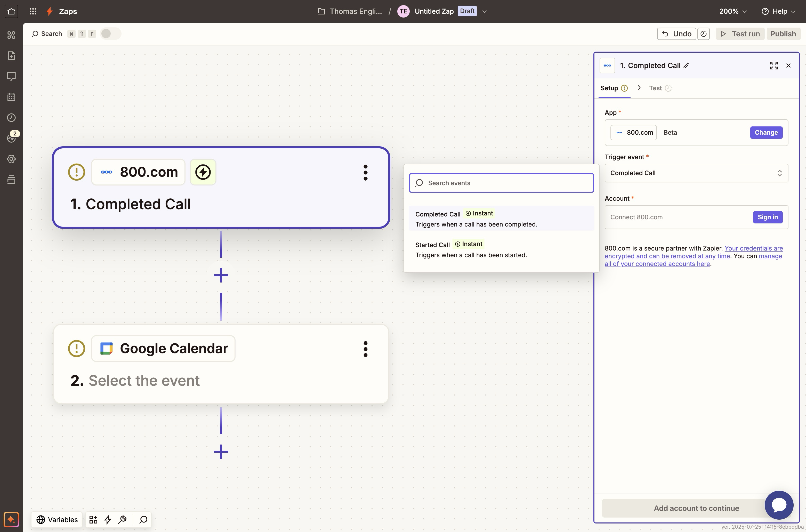Click the Untitled Zap title
The width and height of the screenshot is (806, 532).
pyautogui.click(x=434, y=11)
